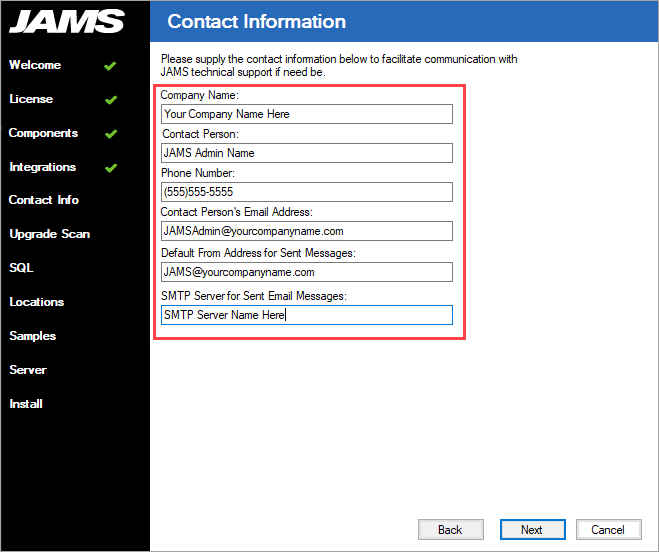Open the Upgrade Scan step
This screenshot has width=659, height=552.
click(50, 234)
